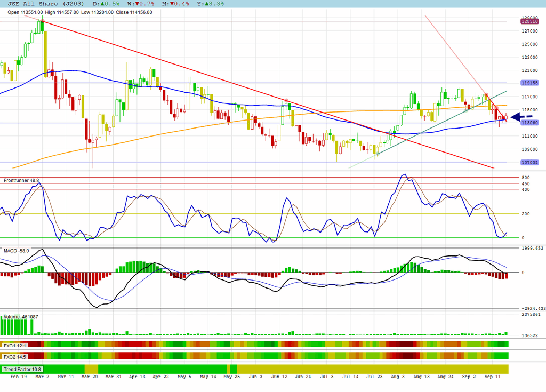Select the FXC2 14.5 heatmap label
This screenshot has height=392, width=546.
(x=15, y=357)
